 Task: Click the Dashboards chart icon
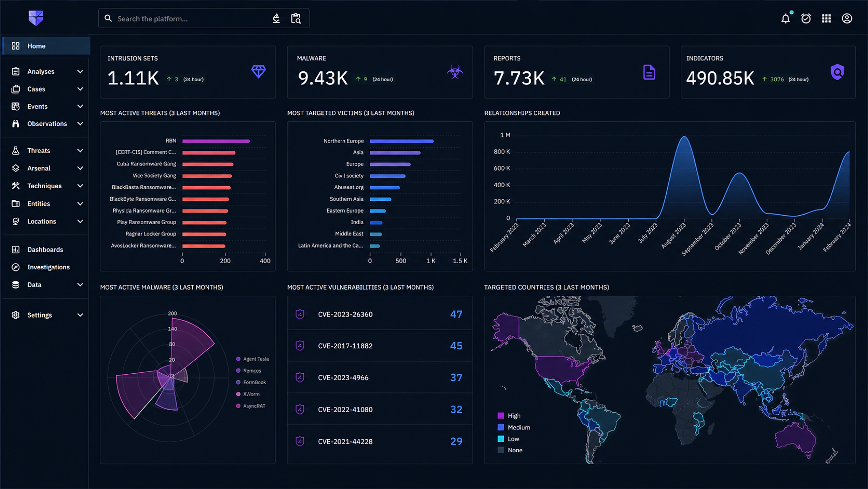[x=16, y=249]
